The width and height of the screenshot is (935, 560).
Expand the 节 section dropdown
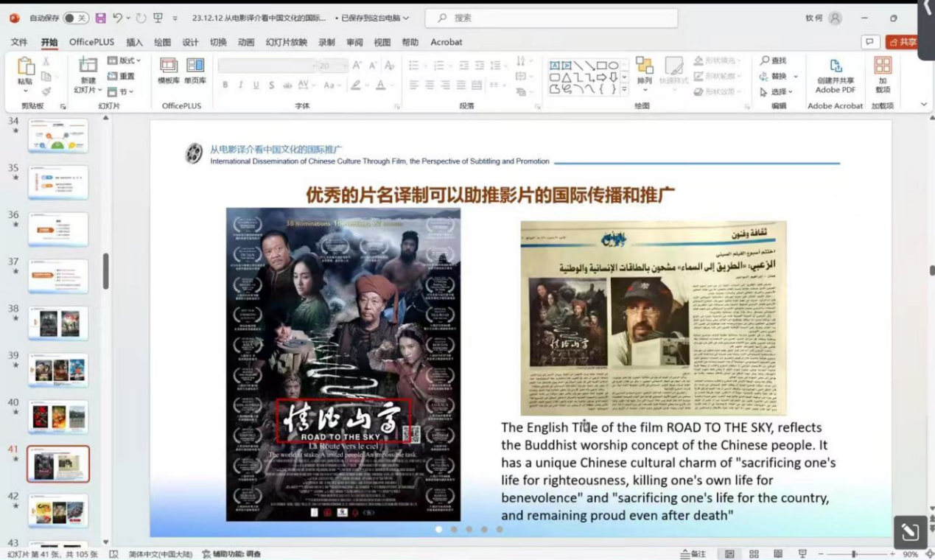click(x=121, y=92)
